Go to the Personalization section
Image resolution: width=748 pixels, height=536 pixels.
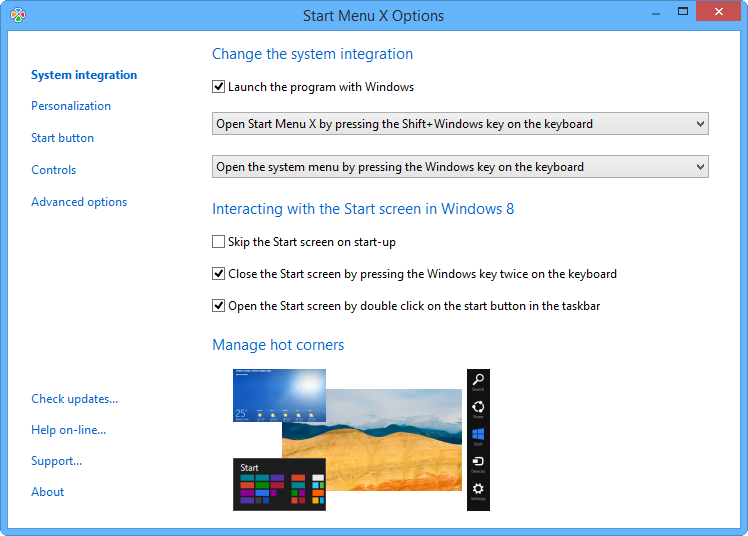[71, 106]
